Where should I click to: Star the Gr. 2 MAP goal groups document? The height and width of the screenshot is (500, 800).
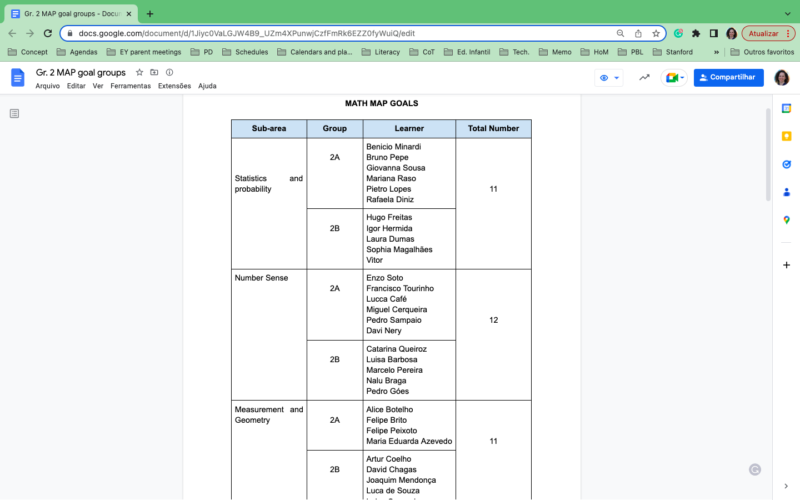click(140, 72)
